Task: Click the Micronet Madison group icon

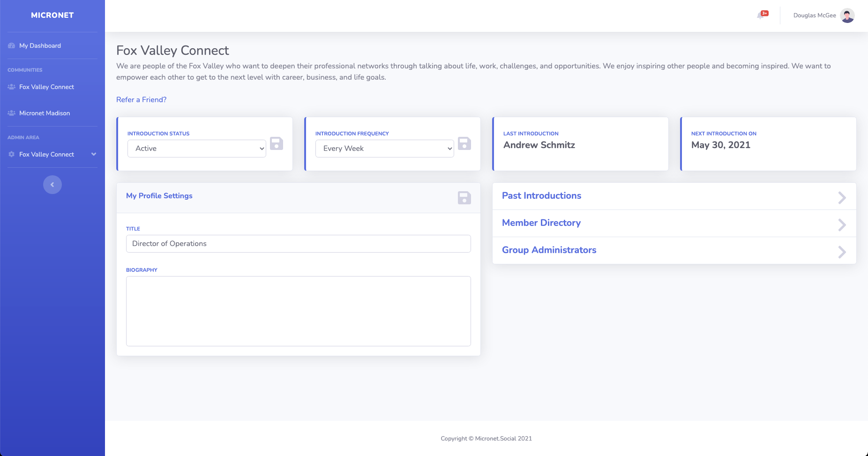Action: (x=12, y=113)
